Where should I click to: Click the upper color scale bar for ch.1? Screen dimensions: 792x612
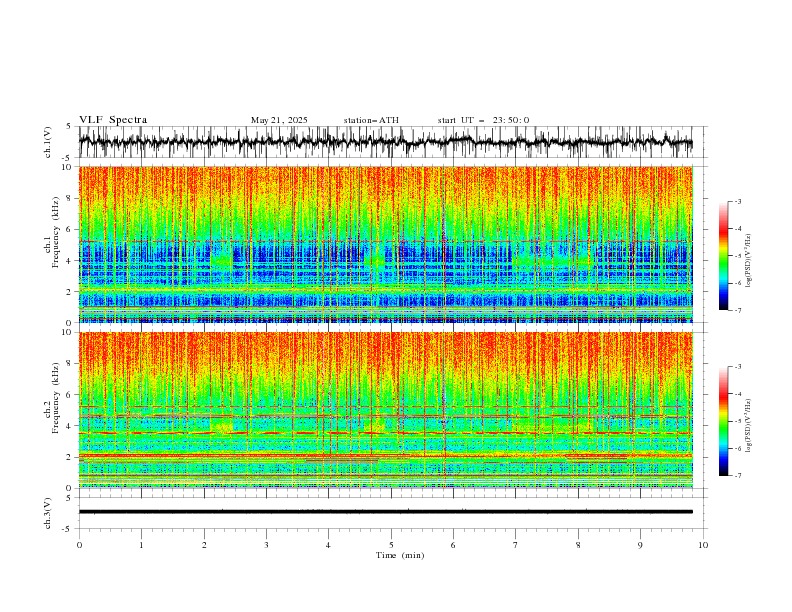pos(724,255)
